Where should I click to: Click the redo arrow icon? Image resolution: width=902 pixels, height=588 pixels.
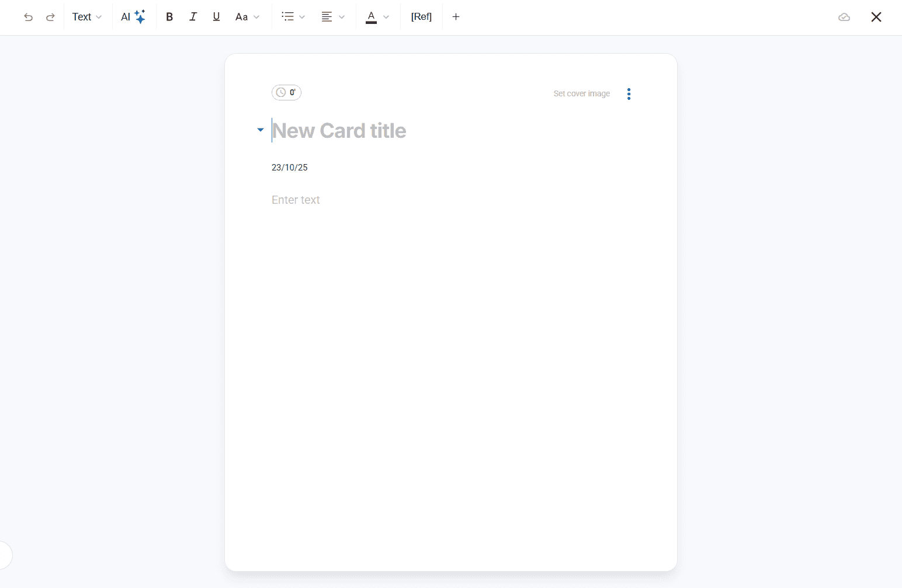click(x=51, y=17)
